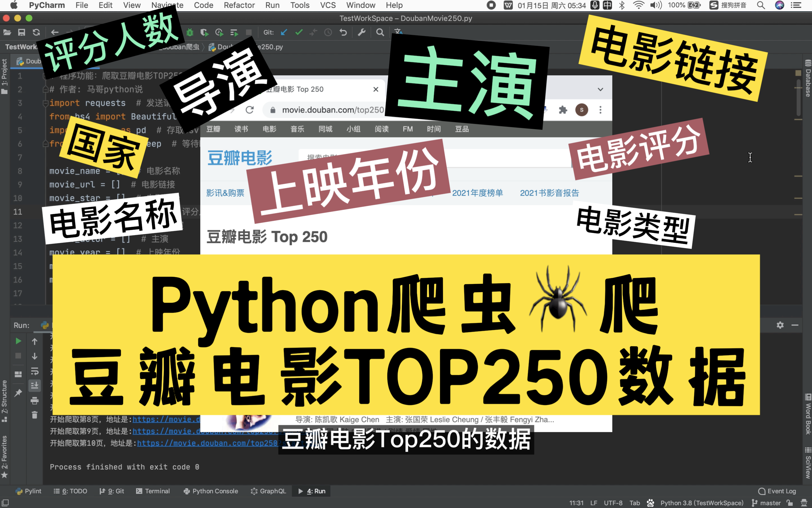Screen dimensions: 812x508
Task: Switch to the Terminal tool tab
Action: (x=153, y=491)
